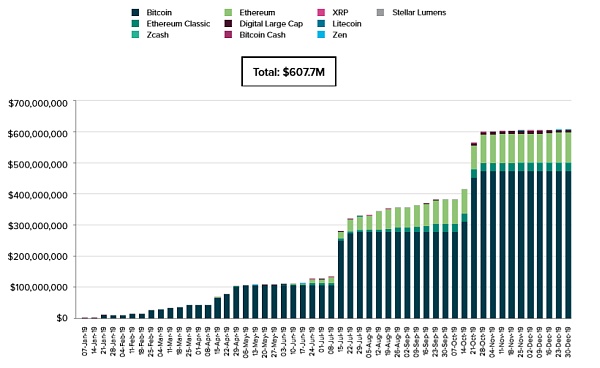The image size is (600, 368).
Task: Click the 21-Oct-19 bar
Action: tap(474, 230)
